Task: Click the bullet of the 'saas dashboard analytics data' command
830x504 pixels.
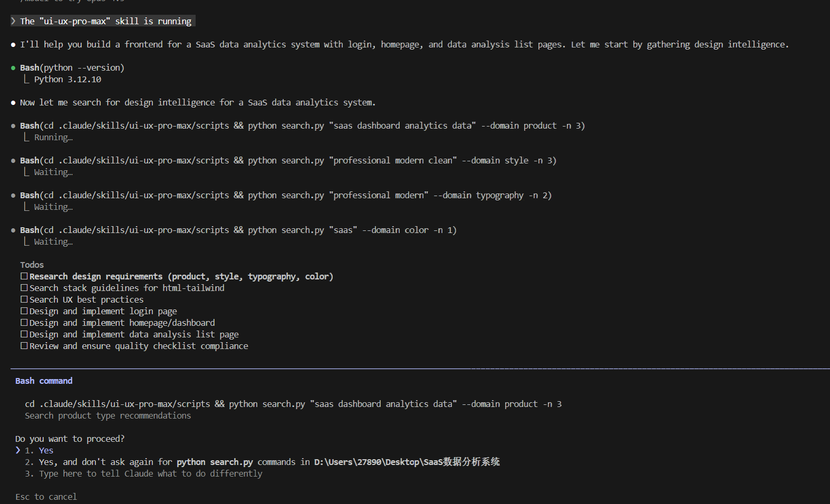Action: (13, 126)
